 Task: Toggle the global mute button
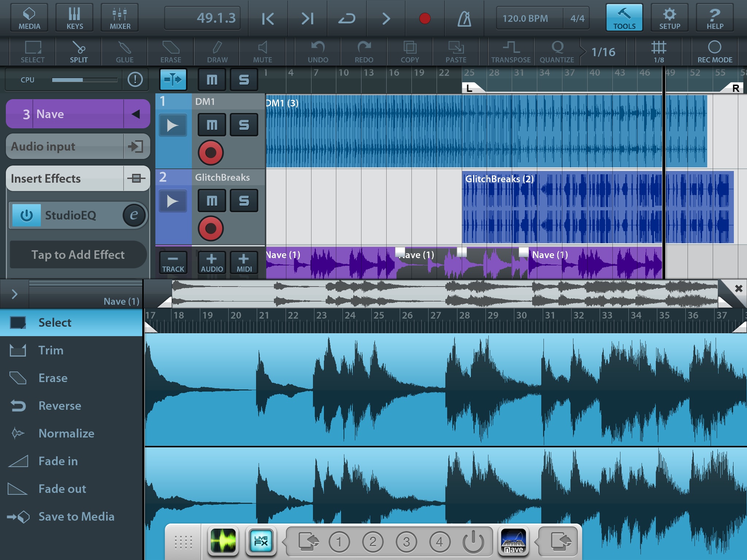pos(212,79)
